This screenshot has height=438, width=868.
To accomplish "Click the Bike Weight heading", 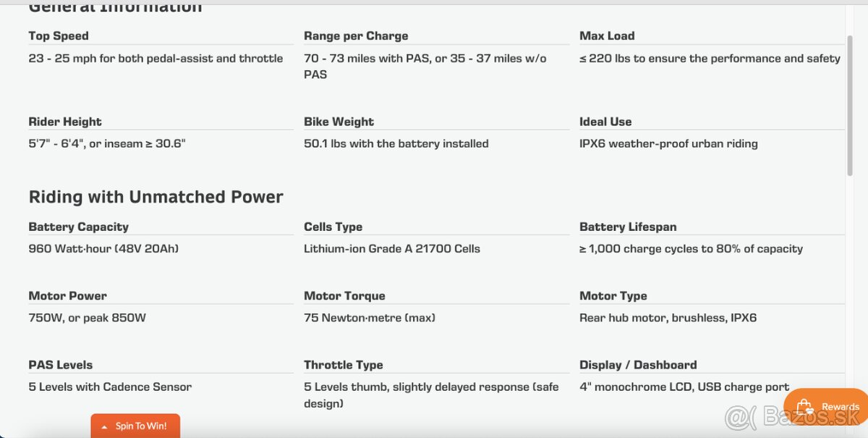I will [x=339, y=122].
